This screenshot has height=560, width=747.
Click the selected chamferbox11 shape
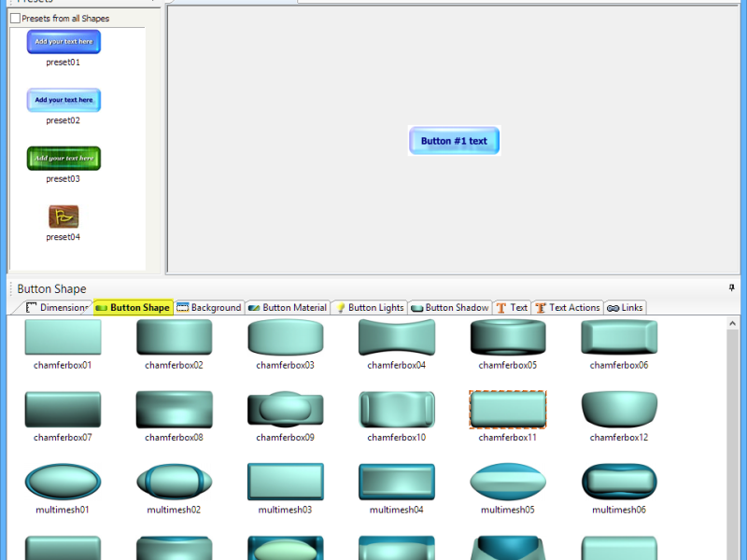tap(508, 410)
